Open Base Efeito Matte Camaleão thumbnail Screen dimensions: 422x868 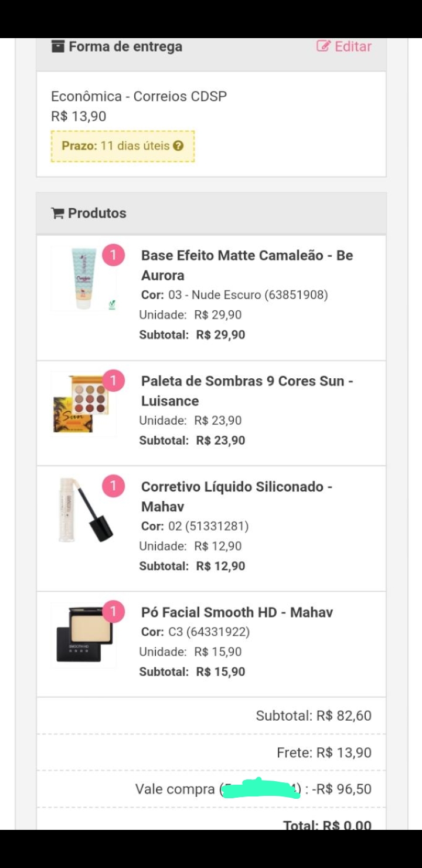click(83, 279)
